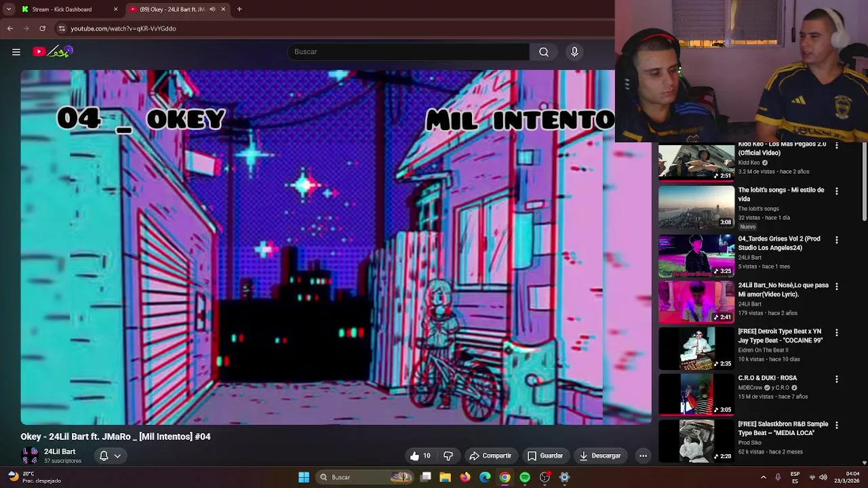Open options menu for Salastkbron R&B Sample
This screenshot has width=868, height=488.
pos(836,426)
